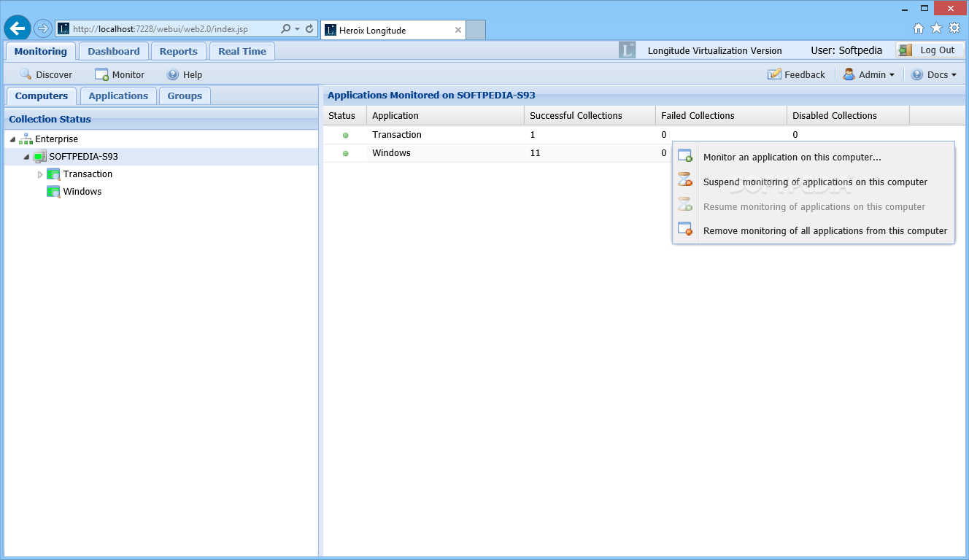This screenshot has width=969, height=560.
Task: Open favorites star icon
Action: (936, 28)
